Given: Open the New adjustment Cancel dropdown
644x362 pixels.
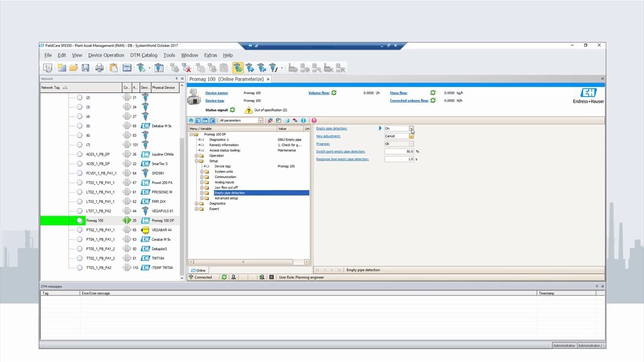Looking at the screenshot, I should [411, 136].
